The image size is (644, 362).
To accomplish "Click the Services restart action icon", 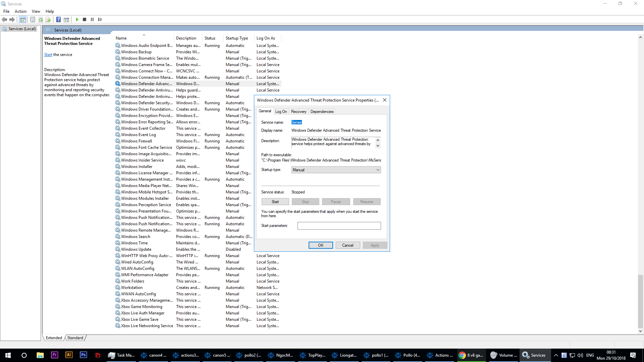I will click(x=100, y=19).
